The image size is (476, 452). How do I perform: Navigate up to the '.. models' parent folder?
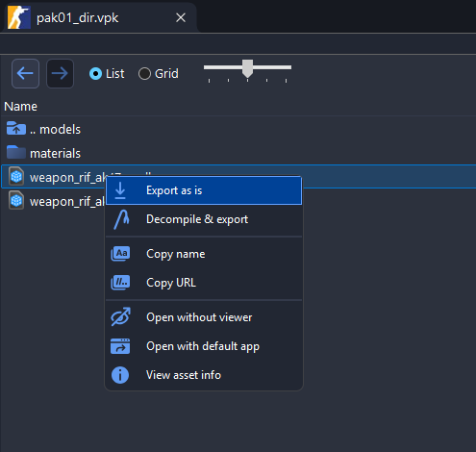(x=238, y=129)
